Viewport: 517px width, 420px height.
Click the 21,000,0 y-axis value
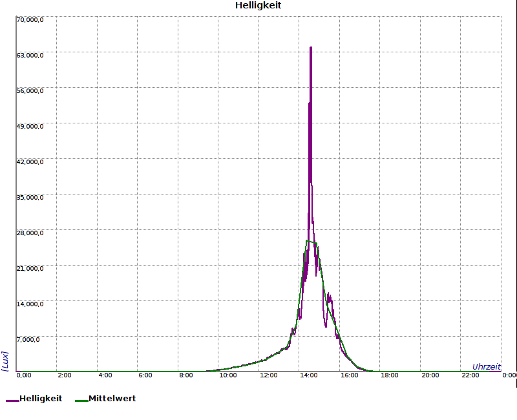point(30,269)
